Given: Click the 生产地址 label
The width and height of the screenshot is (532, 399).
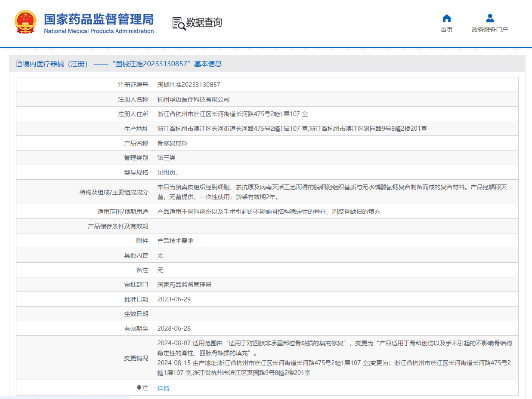Looking at the screenshot, I should (x=136, y=129).
